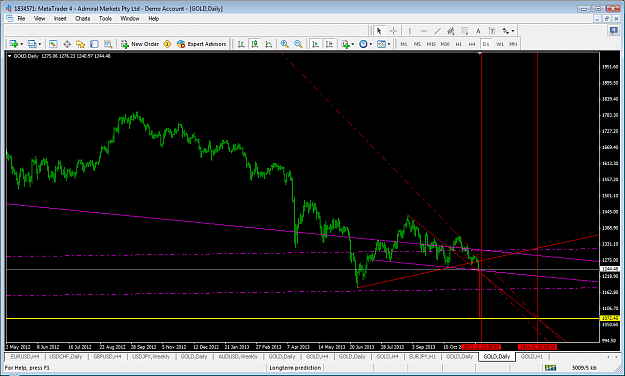Select the Cursor arrow tool
The width and height of the screenshot is (625, 376).
pos(379,31)
